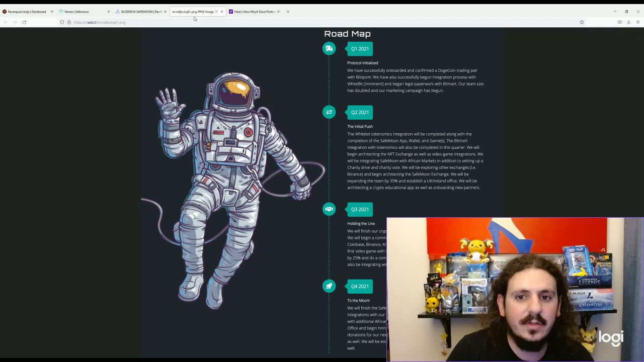The width and height of the screenshot is (644, 362).
Task: Click the Road Map heading
Action: tap(347, 34)
